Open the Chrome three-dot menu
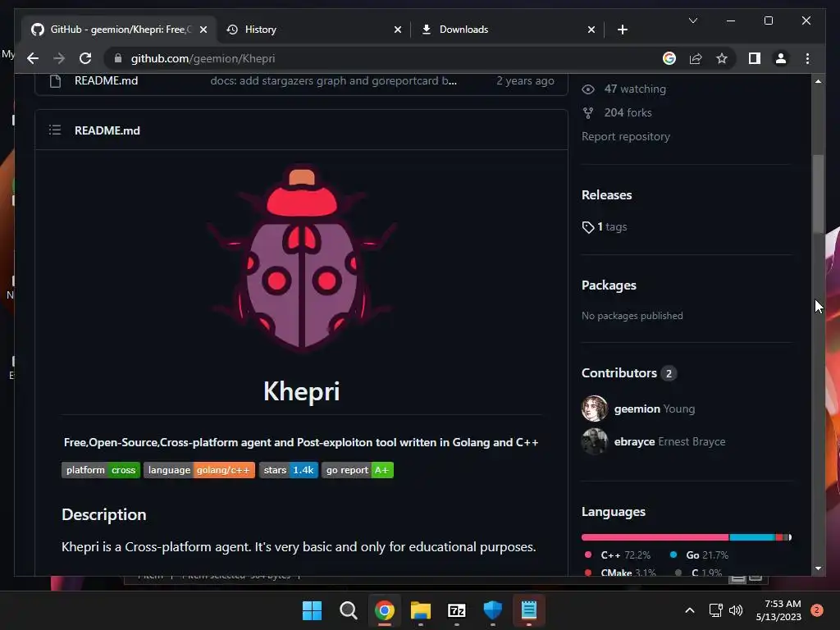This screenshot has height=630, width=840. tap(807, 58)
